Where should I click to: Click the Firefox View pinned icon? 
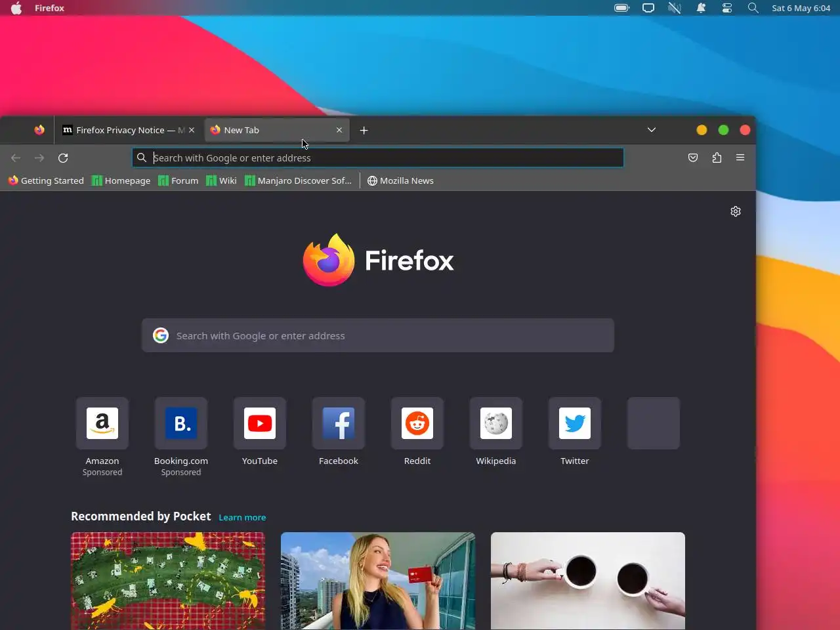coord(39,130)
